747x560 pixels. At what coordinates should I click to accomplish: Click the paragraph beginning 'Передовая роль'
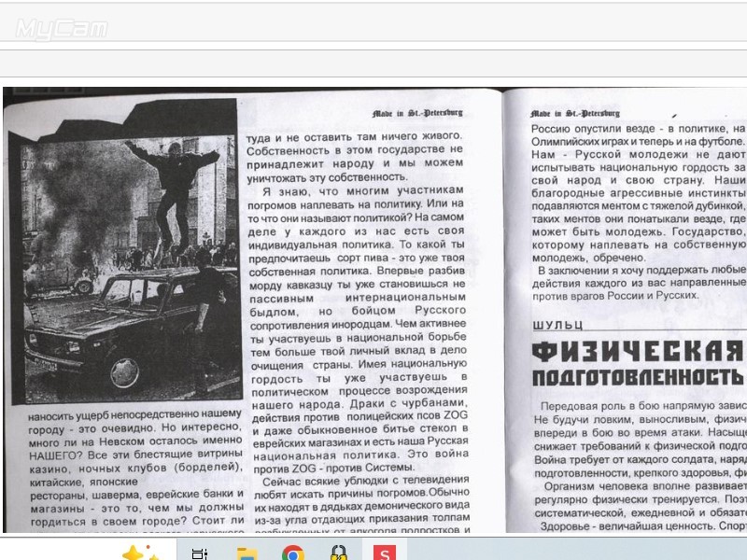(x=642, y=439)
